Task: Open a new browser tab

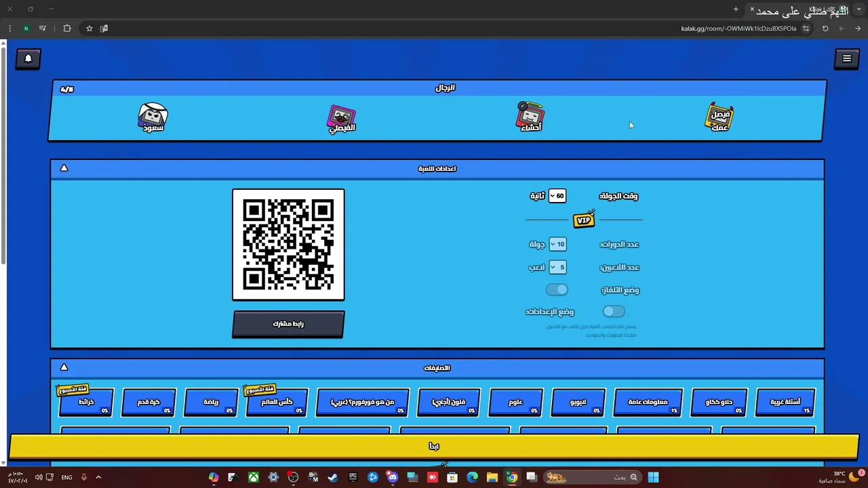Action: tap(736, 9)
